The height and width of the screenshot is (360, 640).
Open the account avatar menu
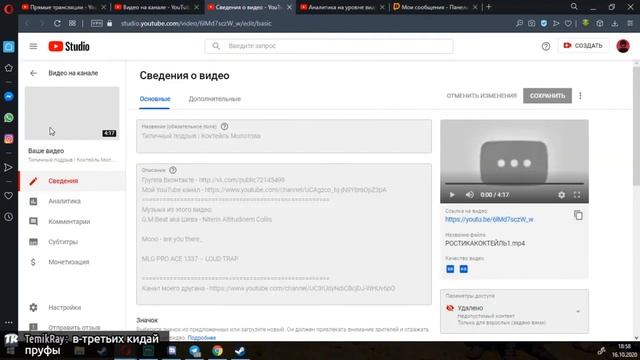[622, 46]
